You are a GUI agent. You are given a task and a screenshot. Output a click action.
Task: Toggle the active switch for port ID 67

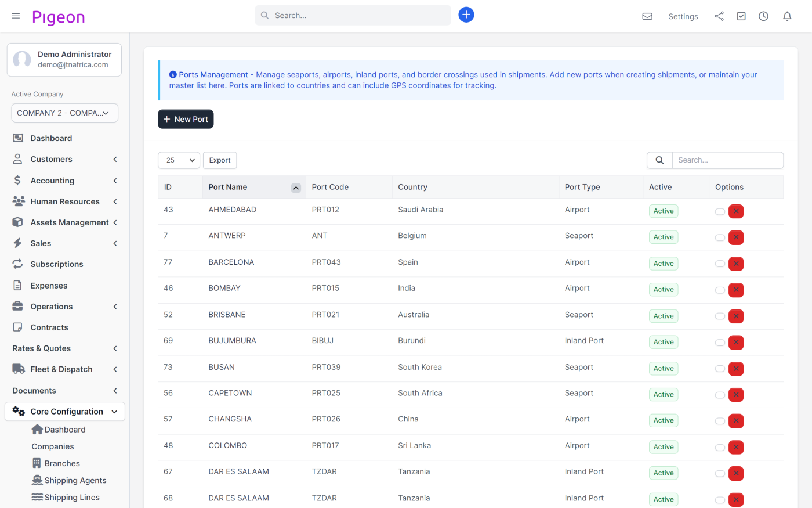(720, 474)
